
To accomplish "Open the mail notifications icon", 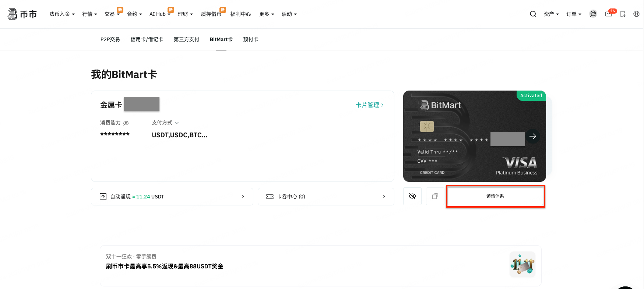I will pyautogui.click(x=609, y=14).
